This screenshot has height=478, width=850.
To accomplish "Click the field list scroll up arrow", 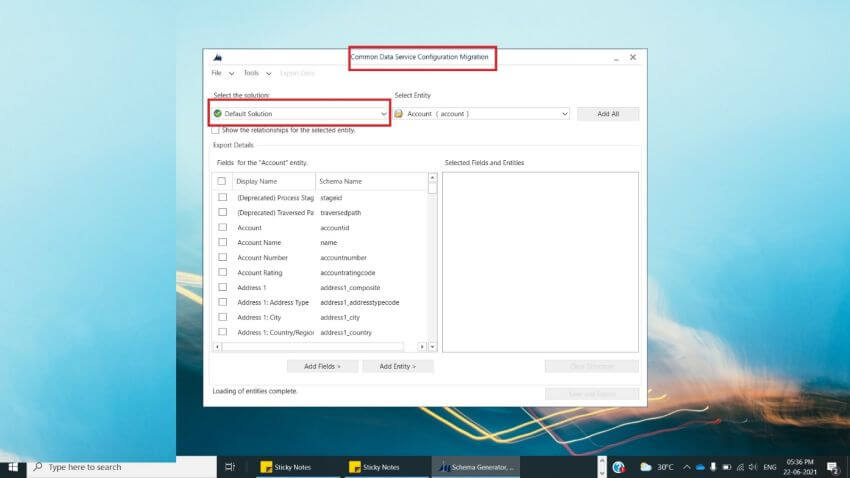I will [432, 177].
